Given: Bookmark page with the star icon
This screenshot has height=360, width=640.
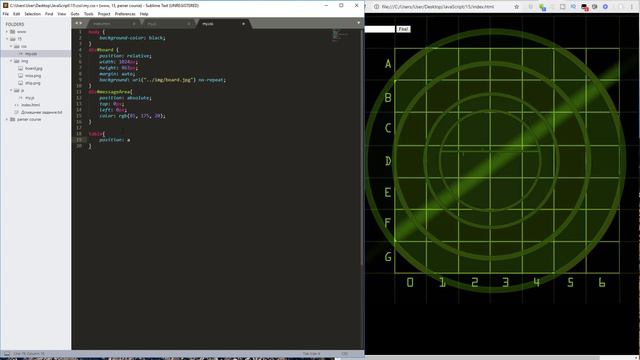Looking at the screenshot, I should tap(516, 7).
